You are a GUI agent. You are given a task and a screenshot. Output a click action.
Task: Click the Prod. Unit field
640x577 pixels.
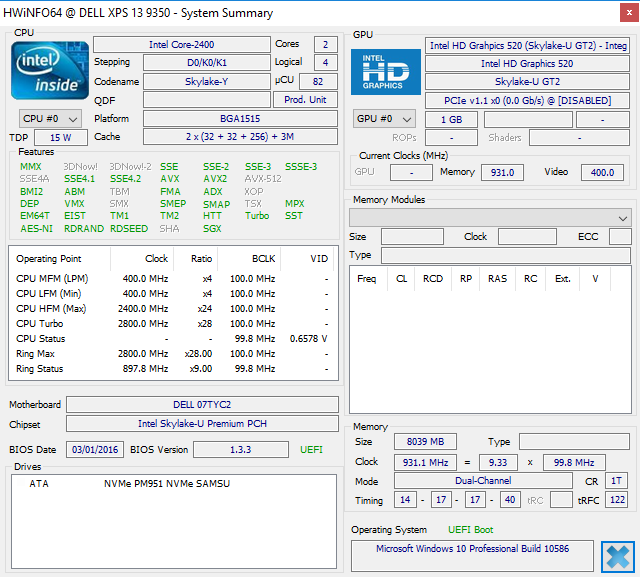point(305,100)
